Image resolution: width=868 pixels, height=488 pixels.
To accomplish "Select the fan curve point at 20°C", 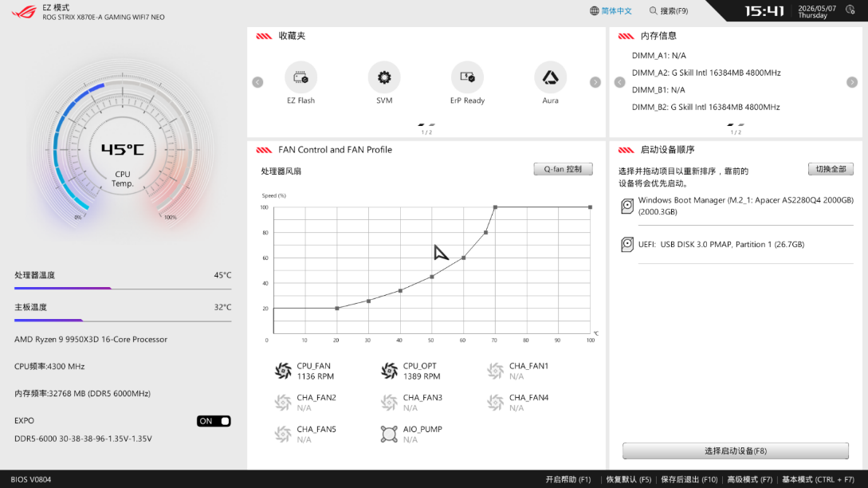I will pos(337,309).
